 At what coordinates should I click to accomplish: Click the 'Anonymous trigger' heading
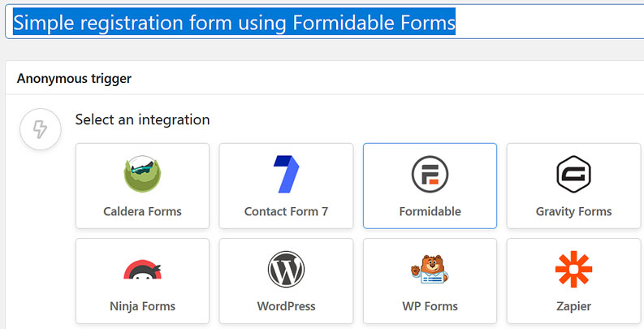[75, 79]
